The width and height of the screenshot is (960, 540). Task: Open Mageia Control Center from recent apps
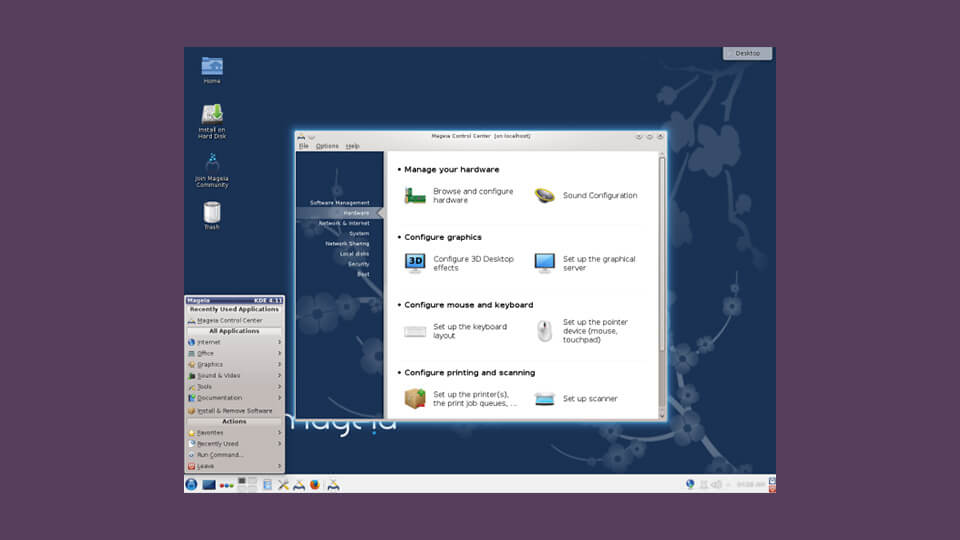click(x=234, y=320)
